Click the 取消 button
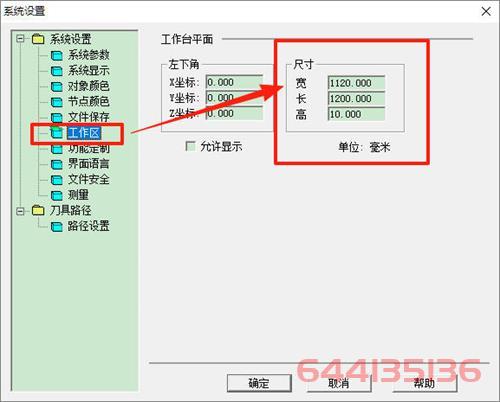Image resolution: width=500 pixels, height=402 pixels. [x=339, y=383]
